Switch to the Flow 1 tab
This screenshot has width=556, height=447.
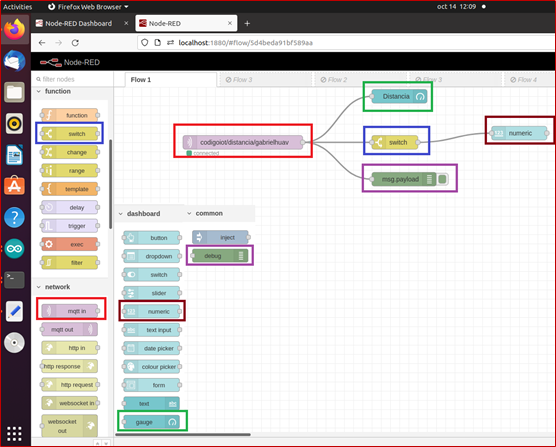[x=171, y=80]
